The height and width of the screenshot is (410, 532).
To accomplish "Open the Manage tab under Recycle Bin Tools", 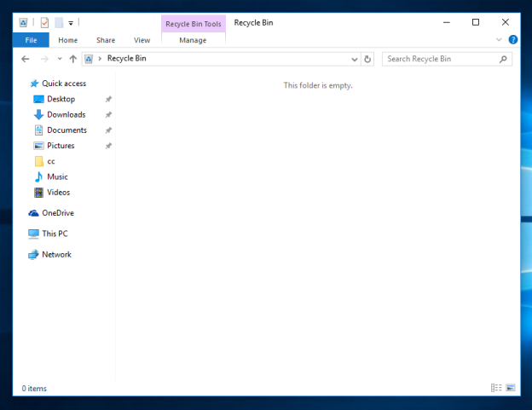I will tap(193, 40).
